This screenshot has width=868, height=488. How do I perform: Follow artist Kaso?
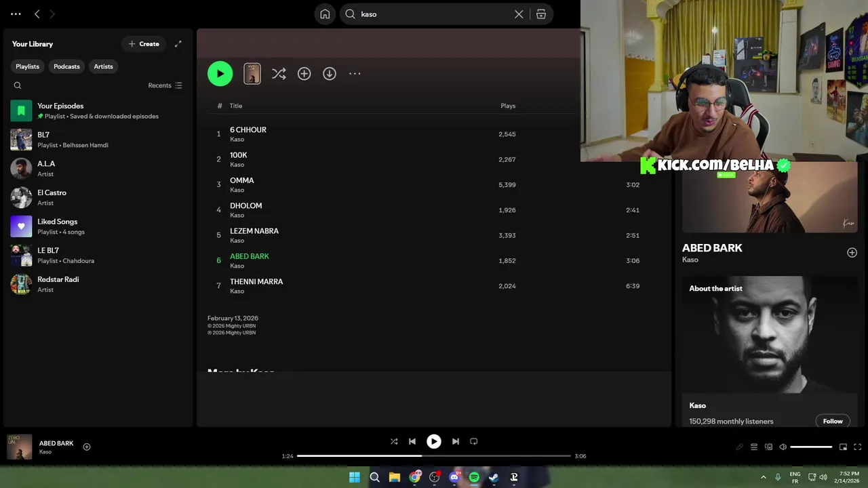click(x=833, y=421)
